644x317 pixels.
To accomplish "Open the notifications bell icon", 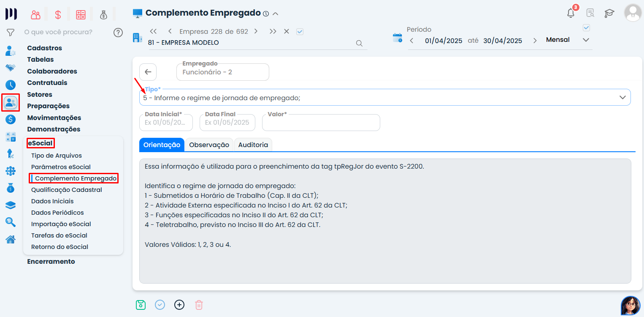I will tap(571, 13).
